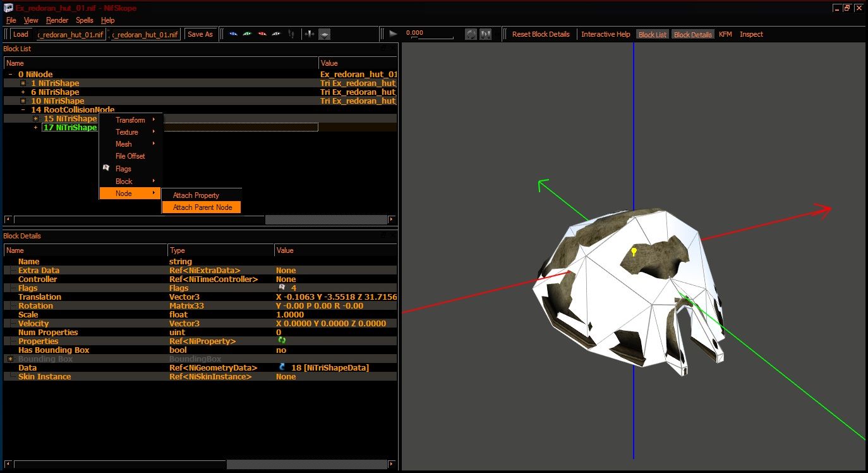
Task: Expand the 1 NiTriShape tree node
Action: point(23,83)
